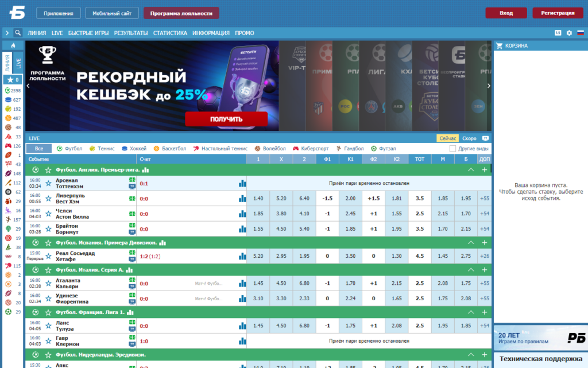
Task: Open hockey sport with 627 events
Action: [x=13, y=100]
